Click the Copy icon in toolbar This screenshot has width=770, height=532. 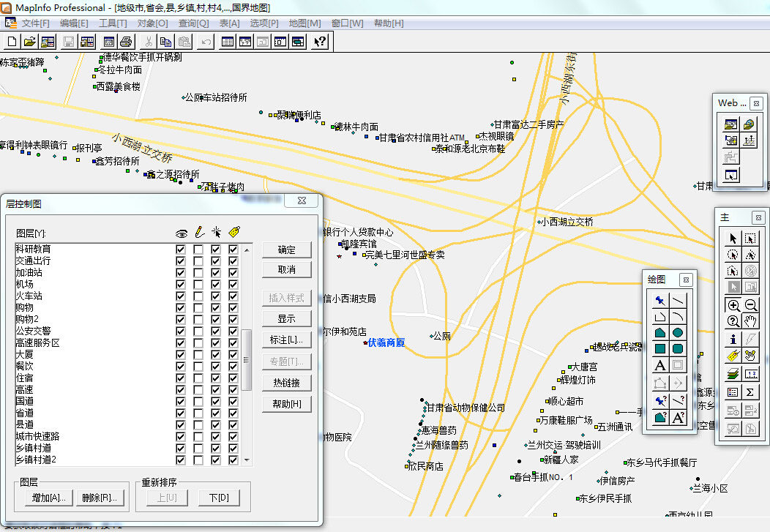166,42
